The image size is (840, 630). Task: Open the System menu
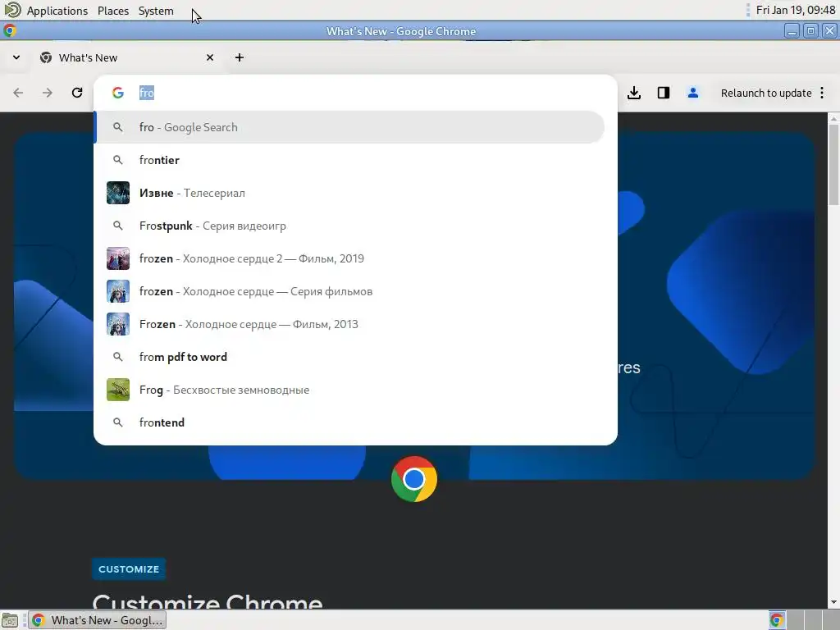(156, 11)
